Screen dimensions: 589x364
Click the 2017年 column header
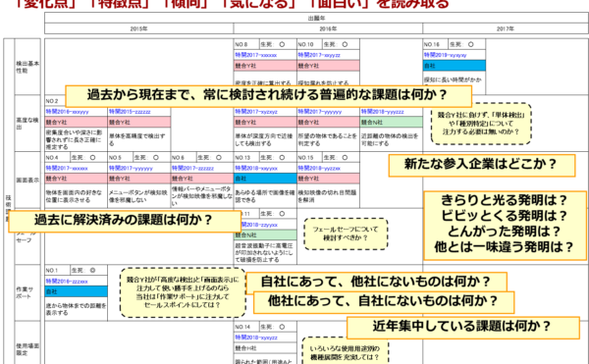pyautogui.click(x=506, y=28)
